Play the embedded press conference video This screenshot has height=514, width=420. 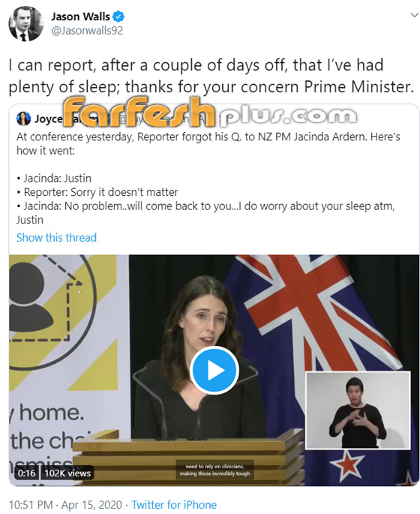pos(214,371)
